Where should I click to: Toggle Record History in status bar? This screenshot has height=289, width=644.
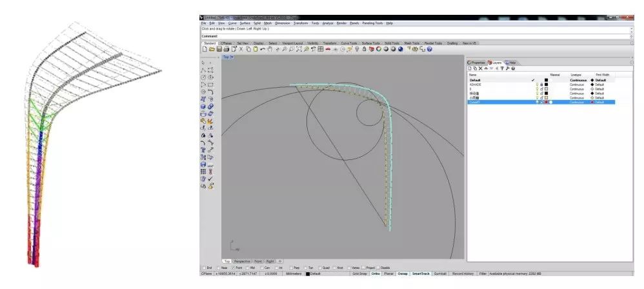click(463, 274)
